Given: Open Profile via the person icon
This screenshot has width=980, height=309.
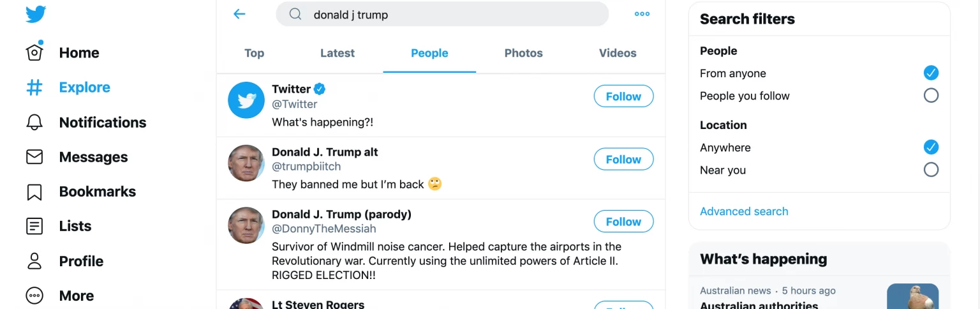Looking at the screenshot, I should pos(34,260).
